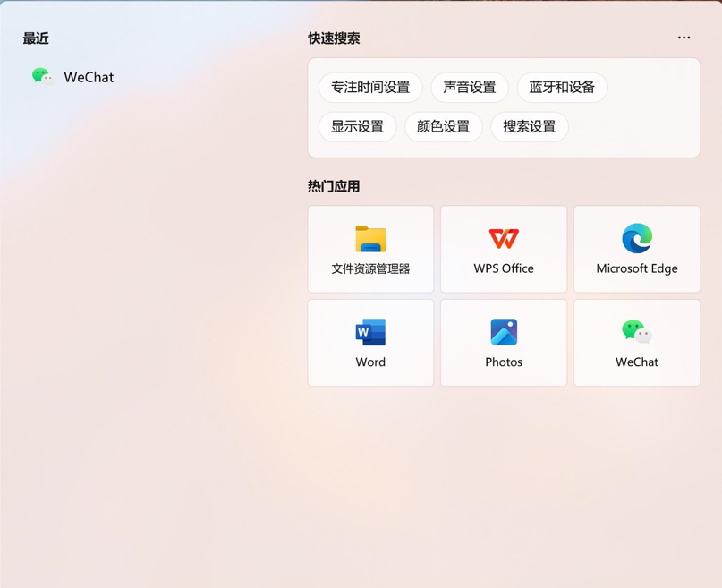Click the 蓝牙和设备 quick search chip

point(562,88)
